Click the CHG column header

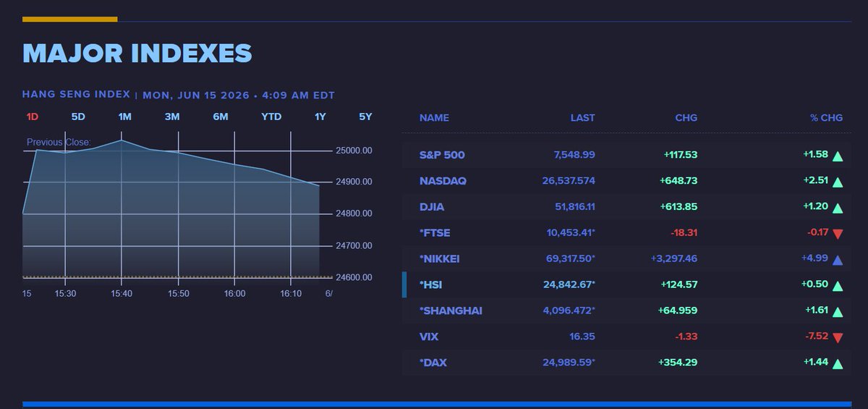[686, 118]
